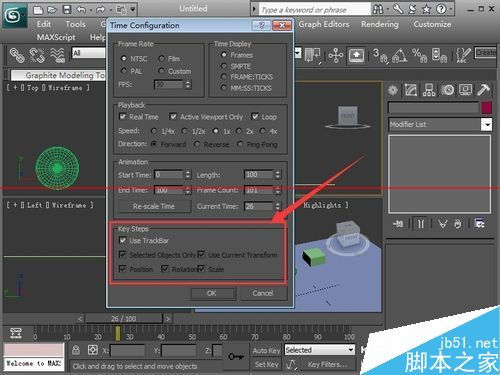The width and height of the screenshot is (500, 375).
Task: Click the Bind to Space Warp icon
Action: (x=58, y=55)
